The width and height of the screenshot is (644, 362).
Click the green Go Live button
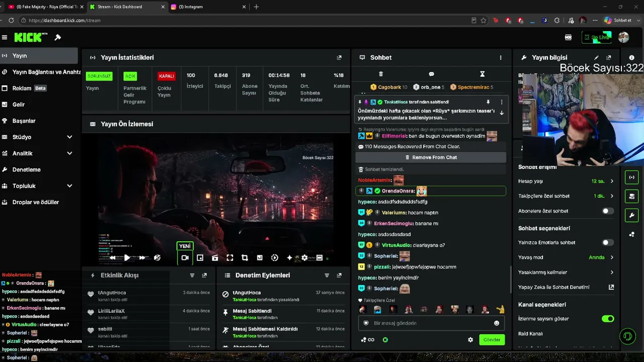pyautogui.click(x=597, y=37)
